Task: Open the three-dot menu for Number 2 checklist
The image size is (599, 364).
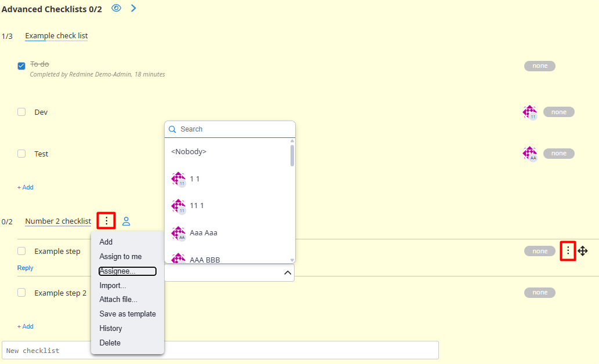Action: pyautogui.click(x=106, y=221)
